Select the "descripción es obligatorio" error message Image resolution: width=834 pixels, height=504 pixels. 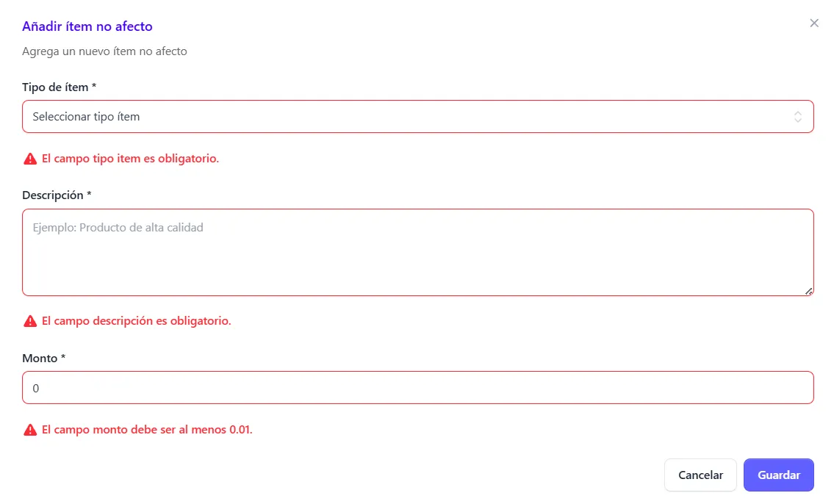point(137,321)
